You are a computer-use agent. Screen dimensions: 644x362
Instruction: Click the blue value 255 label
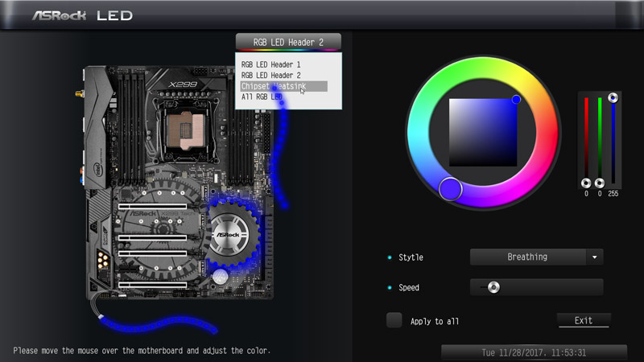(613, 194)
